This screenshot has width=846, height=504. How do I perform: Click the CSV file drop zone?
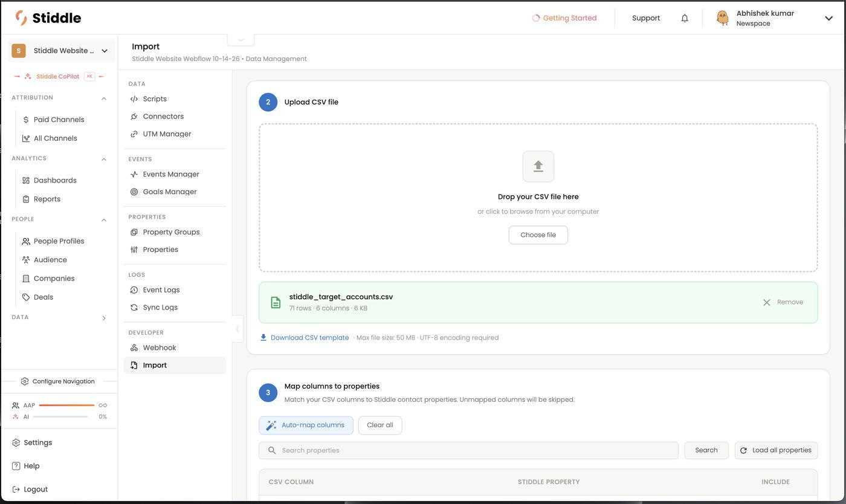coord(538,198)
